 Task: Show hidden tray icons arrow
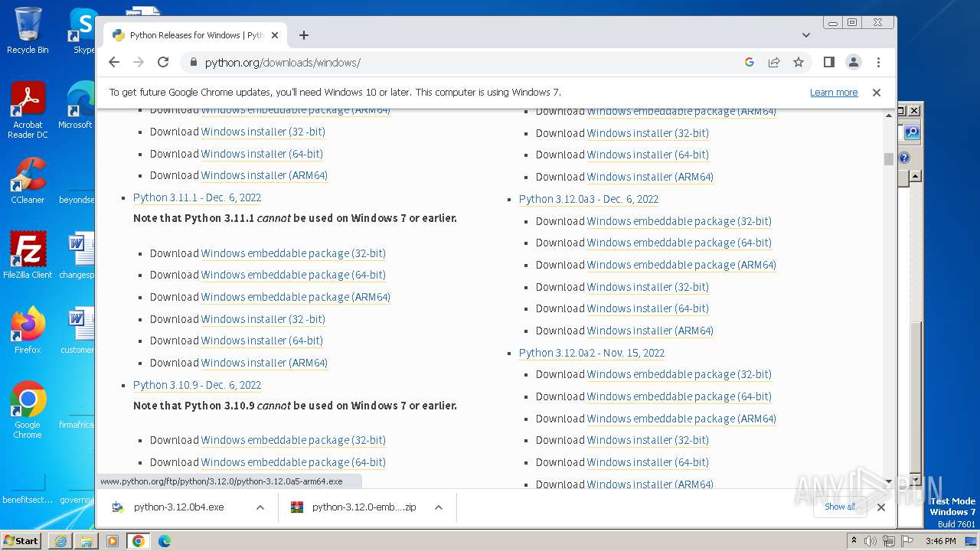(x=854, y=540)
